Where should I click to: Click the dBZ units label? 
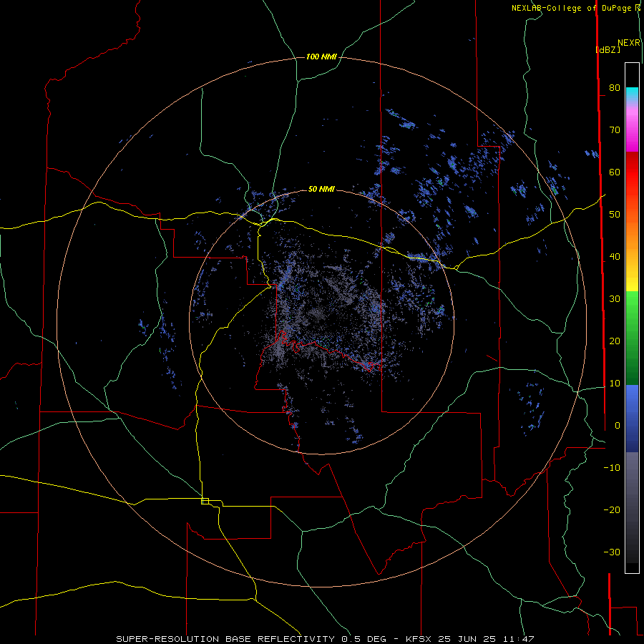click(608, 50)
